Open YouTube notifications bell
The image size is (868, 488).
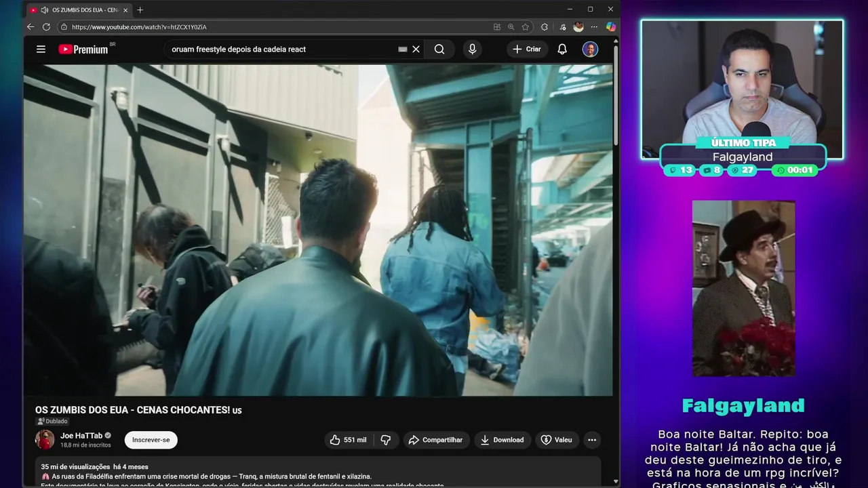click(562, 49)
